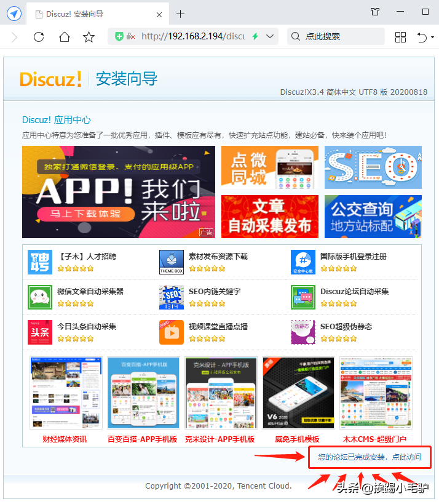Click the 视频课堂直播点播 orange play icon
439x504 pixels.
tap(172, 332)
